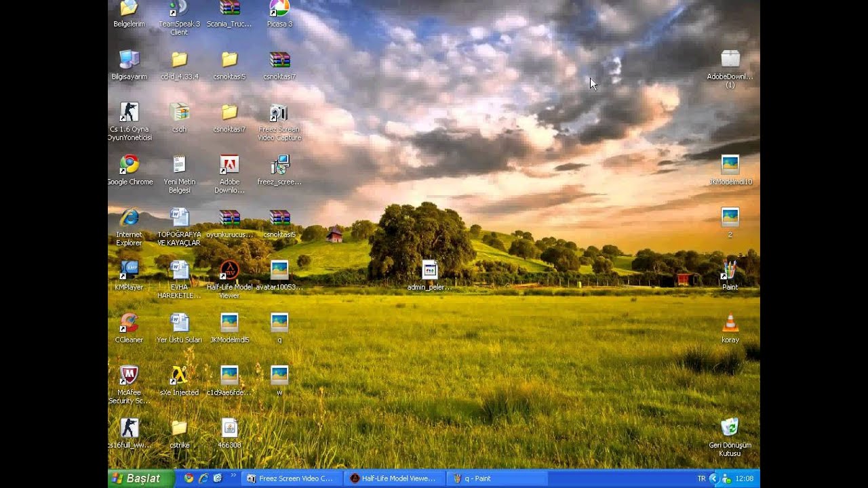Image resolution: width=868 pixels, height=488 pixels.
Task: Click Internet Explorer quick launch icon
Action: click(203, 479)
